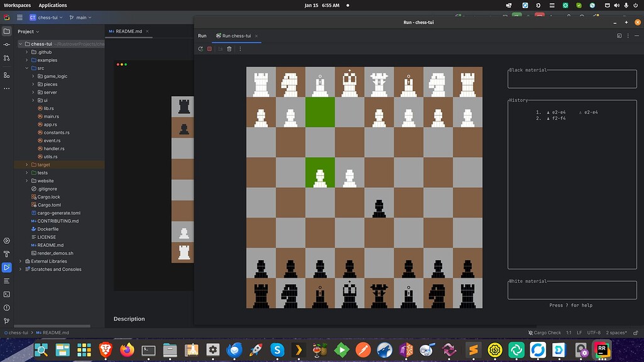Change file encoding via UTF-8 button
The image size is (644, 362).
pyautogui.click(x=594, y=332)
